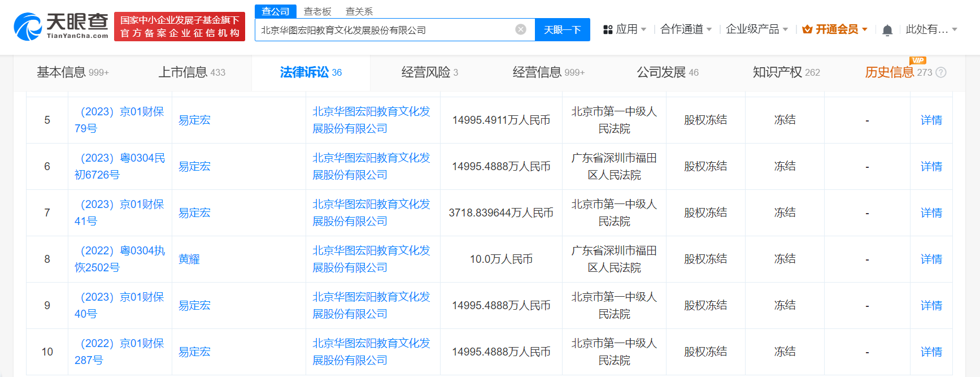Screen dimensions: 980x377
Task: Open company link 北京华图宏阳教育文化发展股份有限公司 in row 6
Action: [372, 166]
